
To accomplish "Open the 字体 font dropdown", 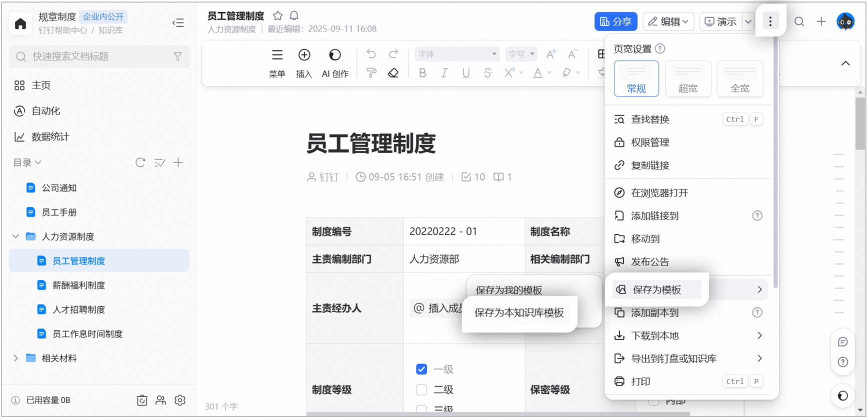I will tap(457, 54).
